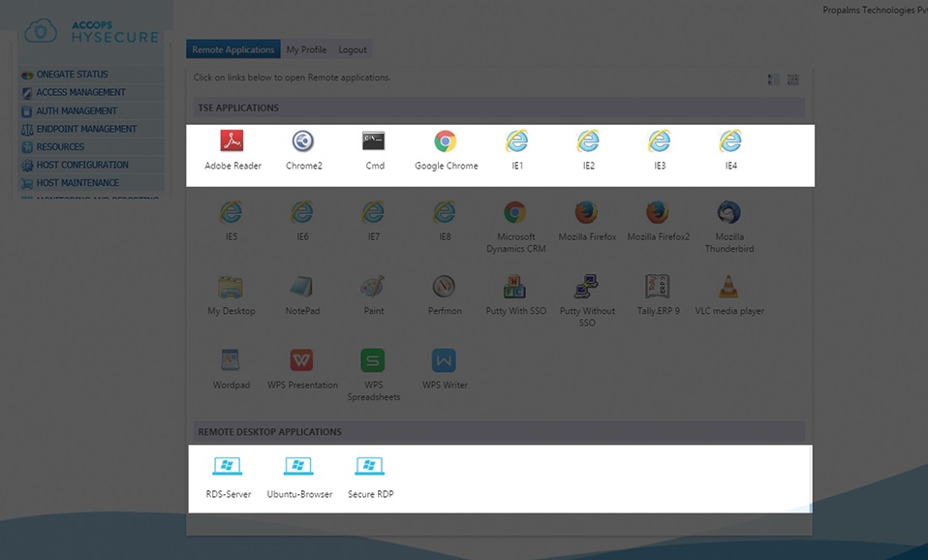Switch to list view layout
The image size is (928, 560).
[x=773, y=79]
